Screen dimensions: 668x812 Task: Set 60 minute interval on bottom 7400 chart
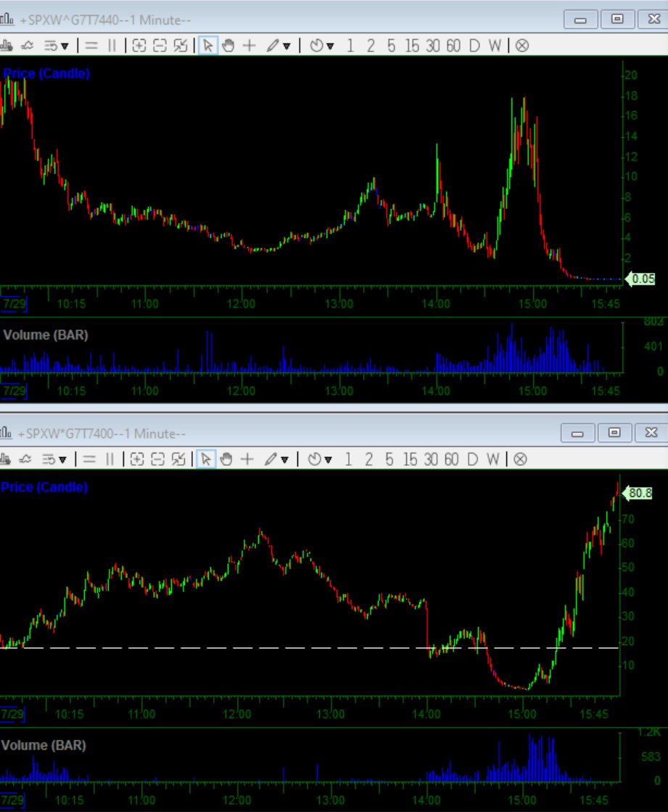(x=451, y=459)
